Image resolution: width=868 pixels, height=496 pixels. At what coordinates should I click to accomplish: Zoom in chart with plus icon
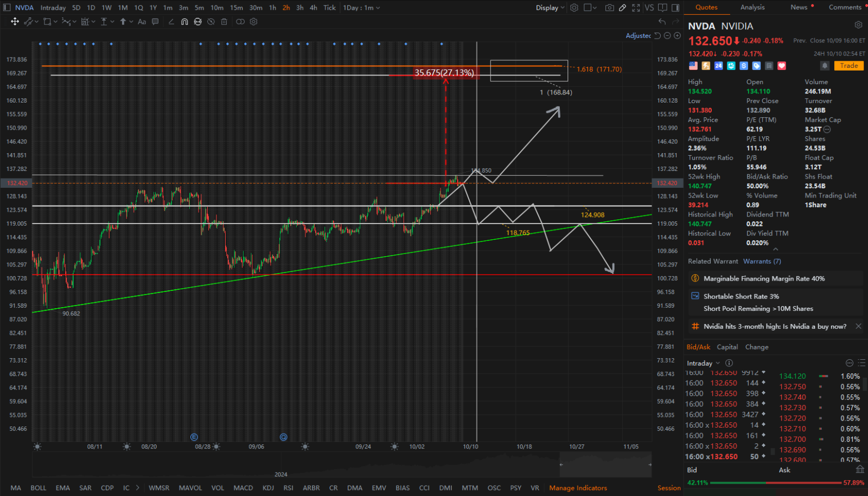(x=677, y=36)
